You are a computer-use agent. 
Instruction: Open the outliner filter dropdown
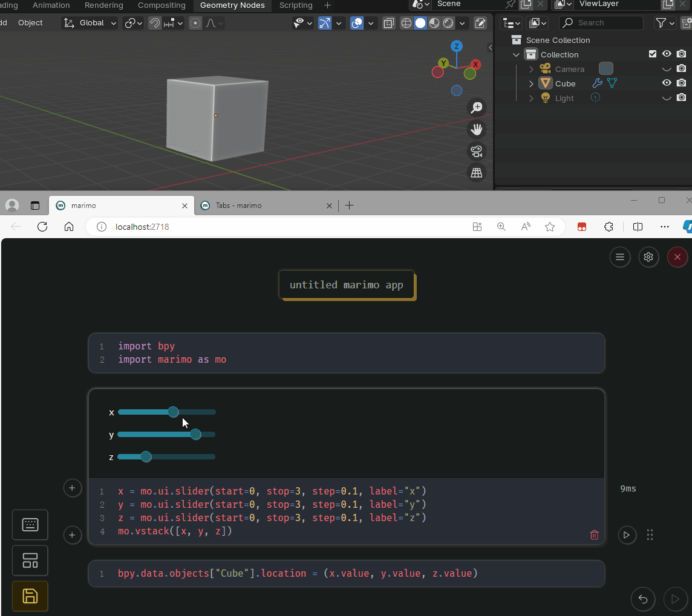(665, 23)
